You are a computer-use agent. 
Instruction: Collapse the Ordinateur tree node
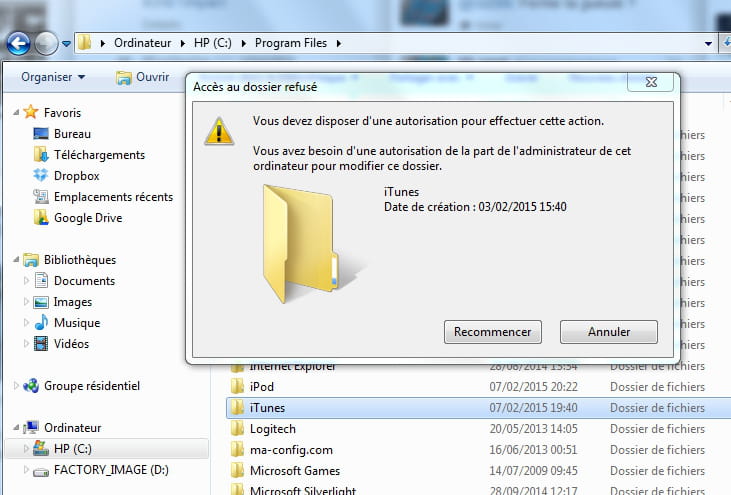pyautogui.click(x=16, y=427)
